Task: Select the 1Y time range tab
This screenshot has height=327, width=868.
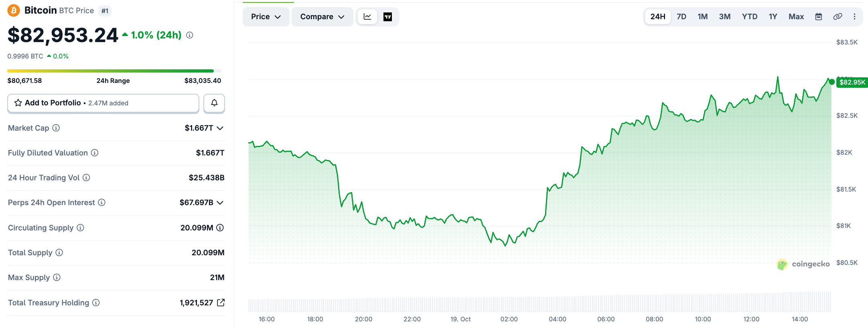Action: [773, 16]
